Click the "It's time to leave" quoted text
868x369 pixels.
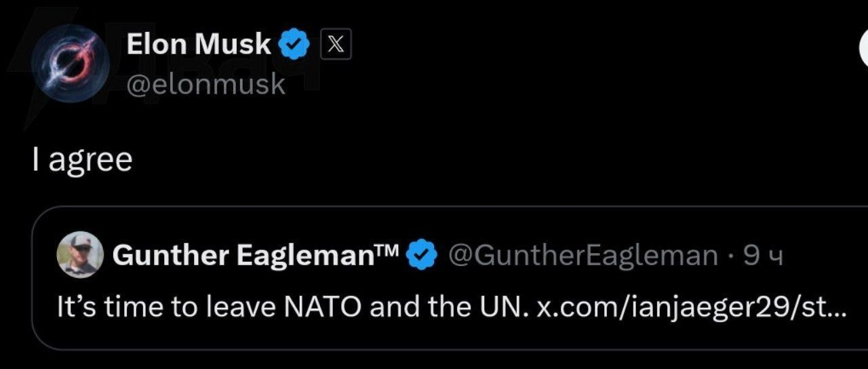166,307
